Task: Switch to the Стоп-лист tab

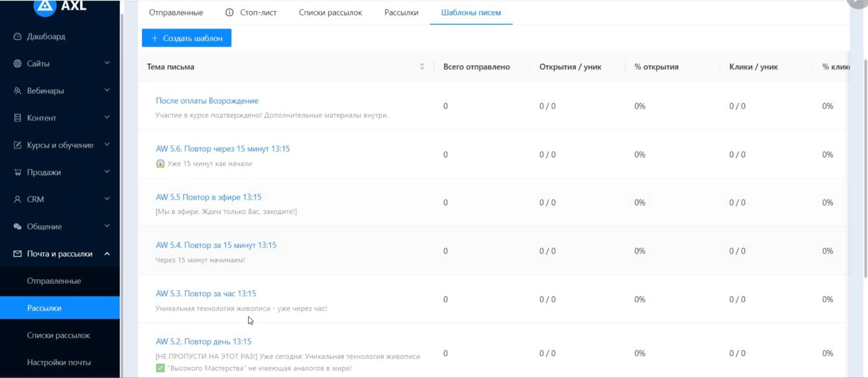Action: pyautogui.click(x=252, y=12)
